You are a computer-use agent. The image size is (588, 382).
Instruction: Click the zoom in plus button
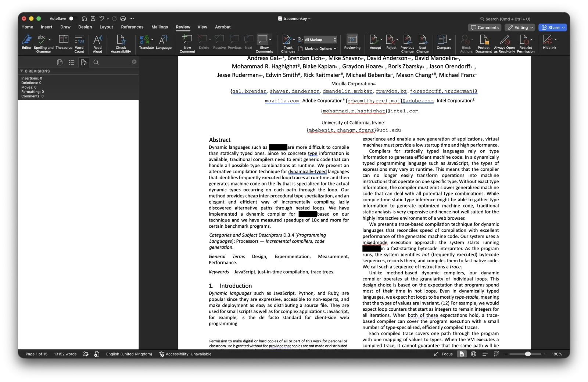(x=545, y=354)
